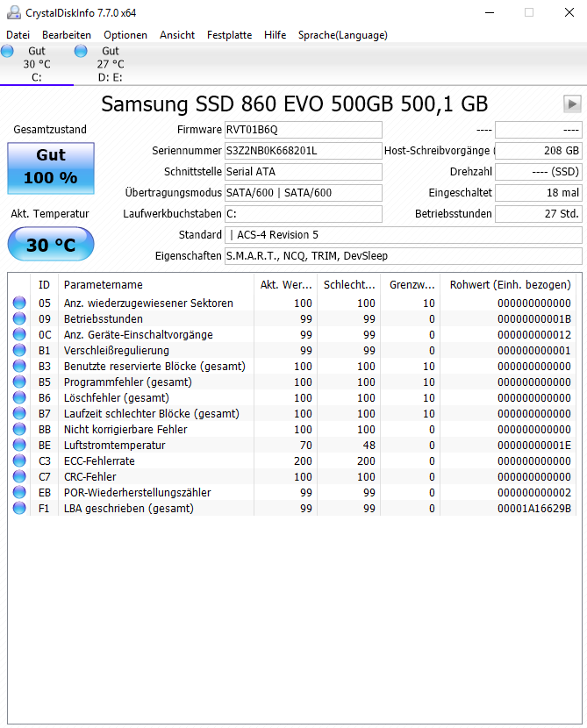Click the serial number field S3Z2NB0K668201L
Image resolution: width=587 pixels, height=728 pixels.
(304, 151)
